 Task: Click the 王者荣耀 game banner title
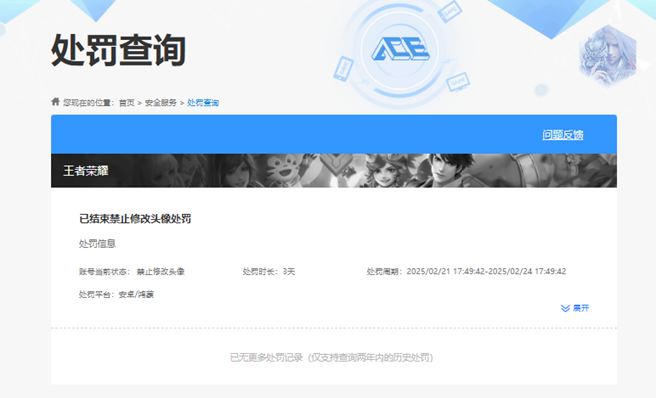(x=86, y=170)
